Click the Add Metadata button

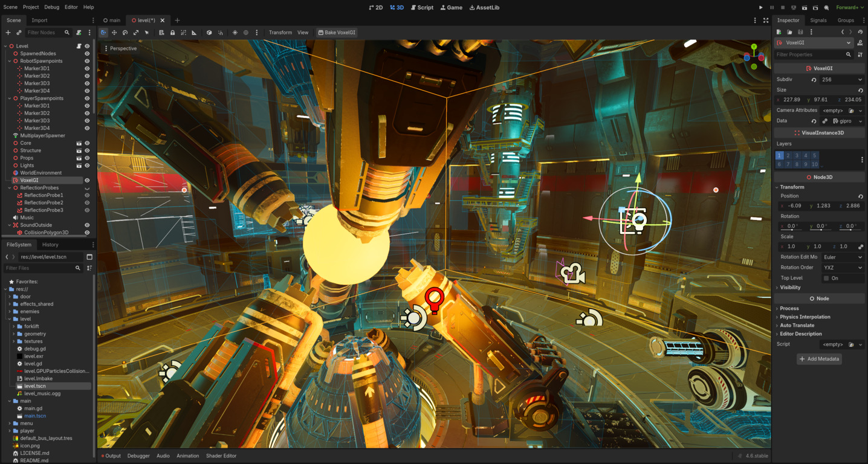click(x=819, y=359)
